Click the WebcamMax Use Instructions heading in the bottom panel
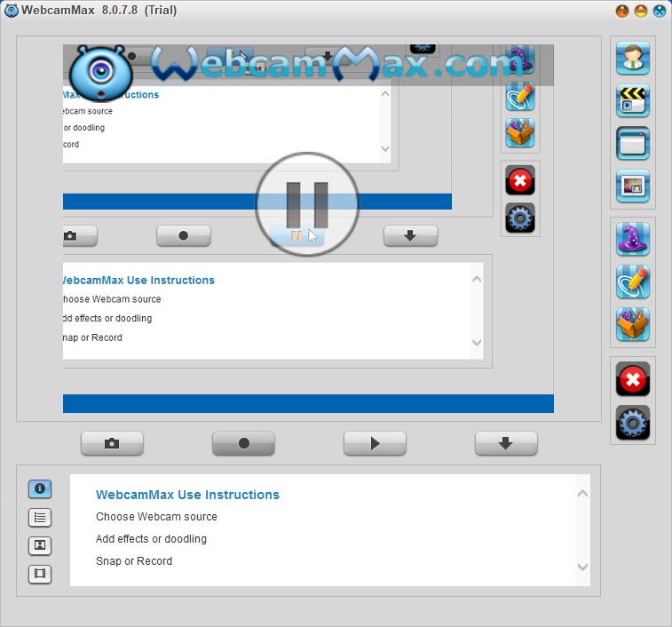The height and width of the screenshot is (627, 672). [187, 495]
